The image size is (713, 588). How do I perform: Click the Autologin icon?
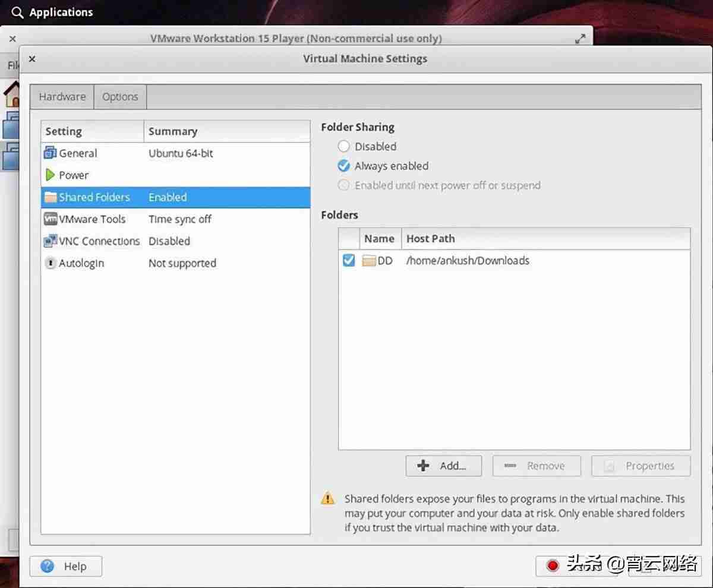pyautogui.click(x=51, y=263)
